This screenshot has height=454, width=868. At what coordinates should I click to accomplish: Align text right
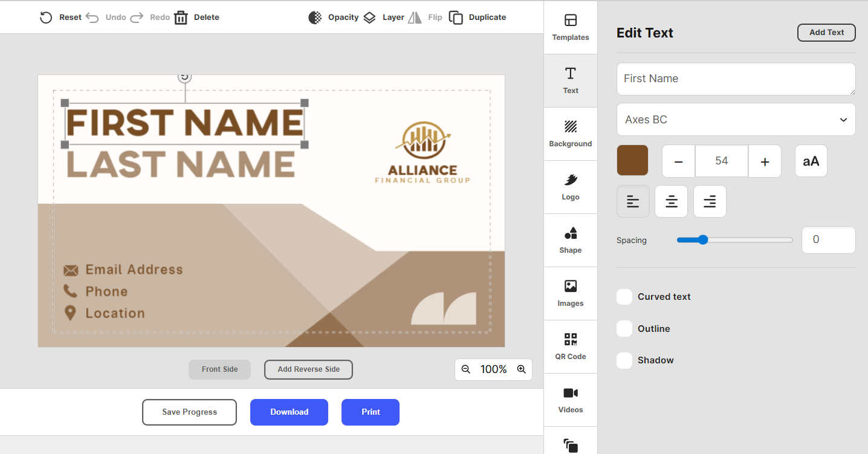(710, 201)
